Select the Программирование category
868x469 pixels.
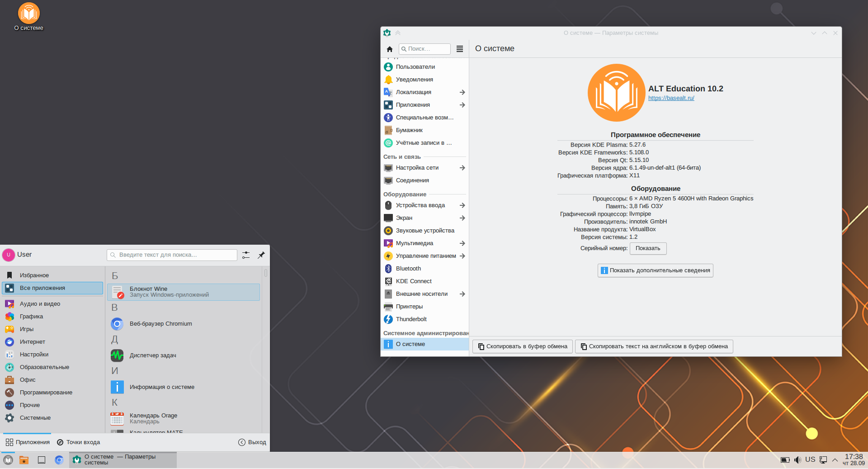click(x=52, y=393)
